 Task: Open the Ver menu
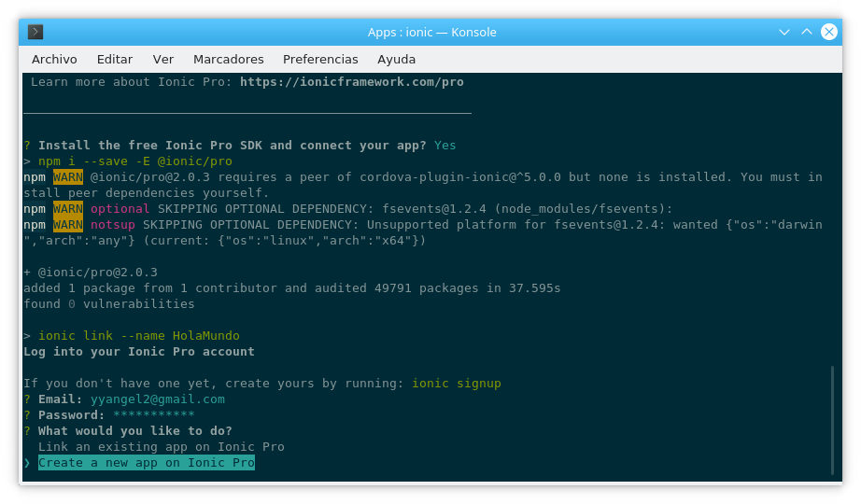[x=163, y=60]
